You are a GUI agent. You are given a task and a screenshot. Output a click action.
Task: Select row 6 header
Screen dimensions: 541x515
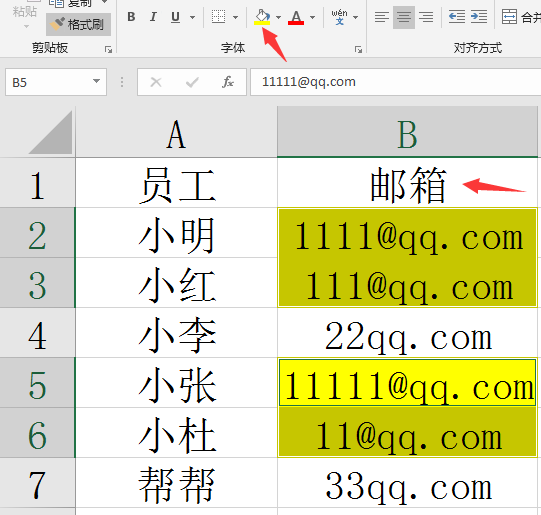click(37, 433)
